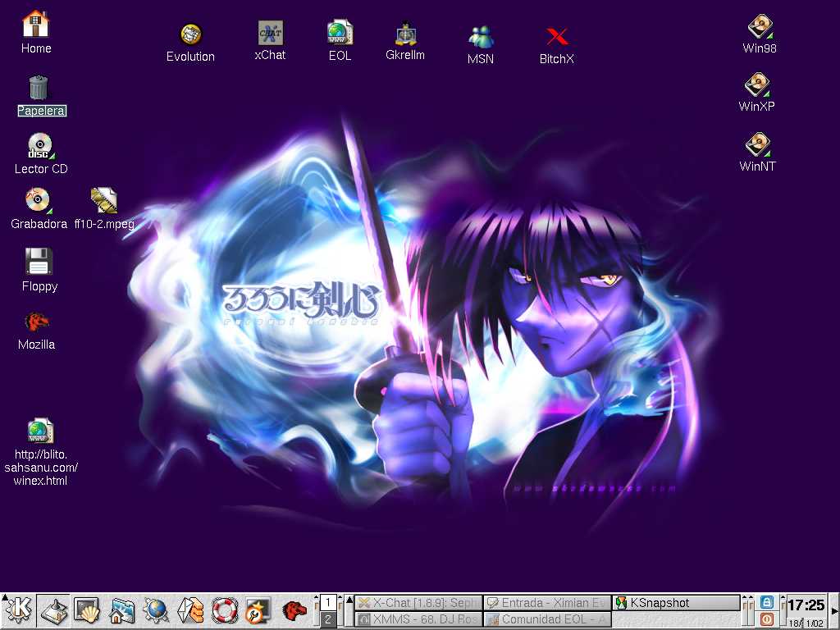Screen dimensions: 840x630
Task: Activate Comunidad EOL taskbar entry
Action: (547, 619)
